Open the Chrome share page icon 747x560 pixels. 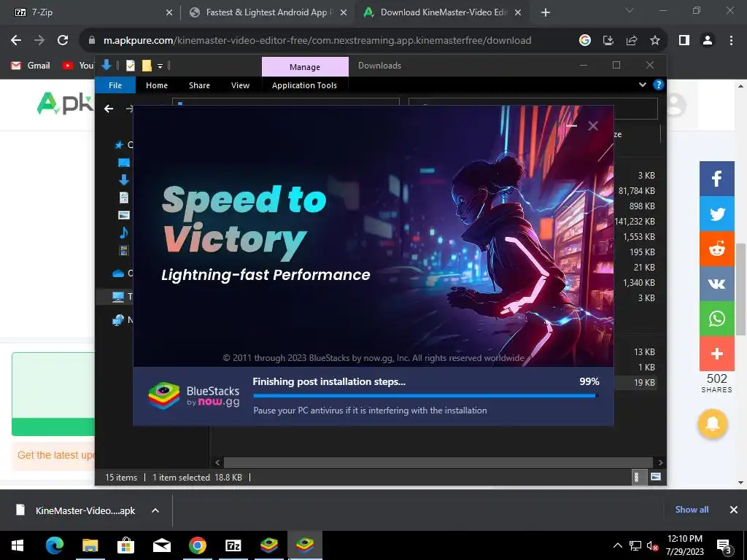point(632,41)
